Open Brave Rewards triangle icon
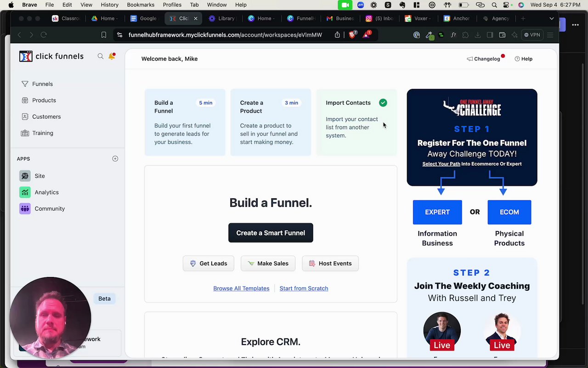 click(x=367, y=34)
